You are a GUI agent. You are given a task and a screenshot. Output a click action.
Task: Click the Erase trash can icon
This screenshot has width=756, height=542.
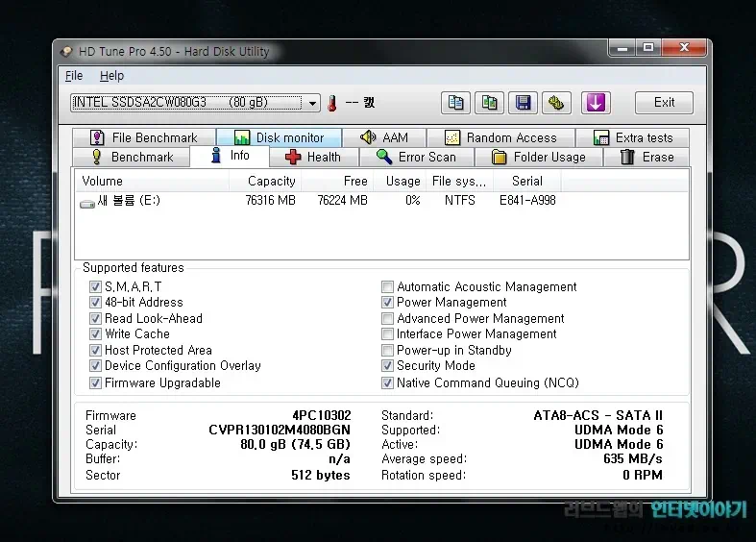point(627,157)
